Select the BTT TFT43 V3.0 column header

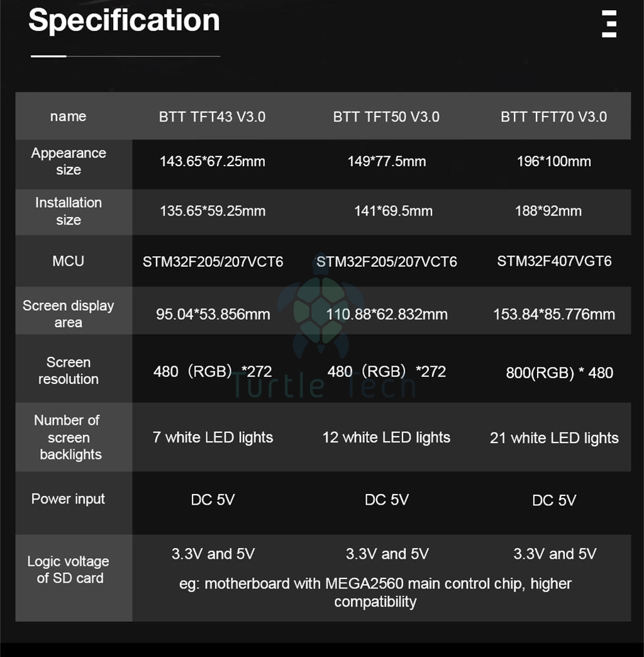click(x=213, y=116)
